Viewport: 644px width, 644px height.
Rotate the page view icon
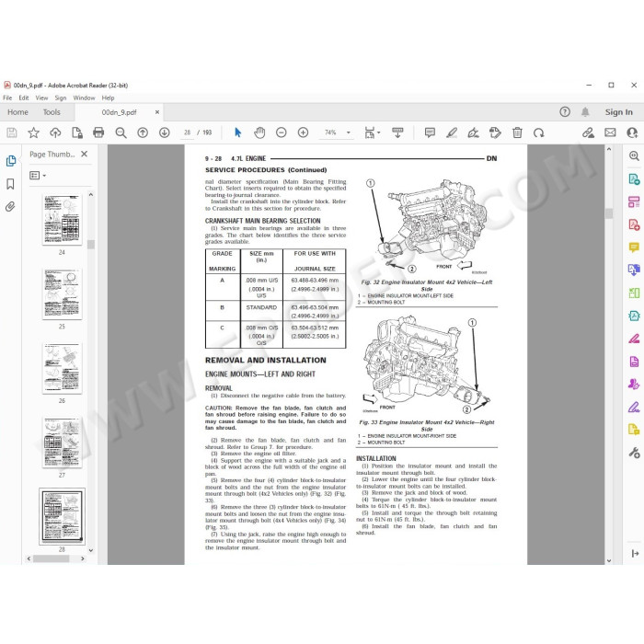pos(539,132)
